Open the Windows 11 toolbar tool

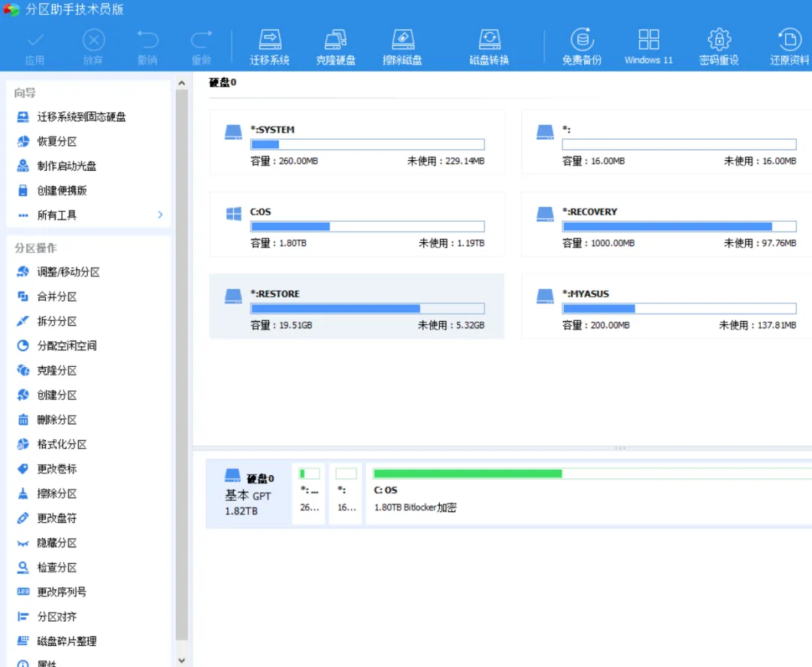point(648,45)
